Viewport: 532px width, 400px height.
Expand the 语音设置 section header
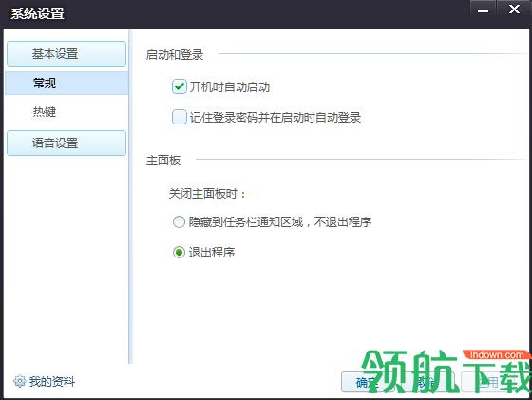click(66, 143)
